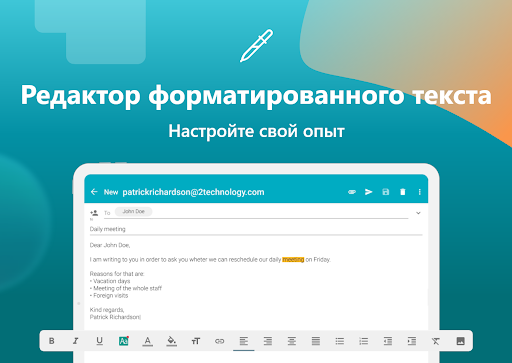The width and height of the screenshot is (512, 363).
Task: Click the highlighted word meeting
Action: [x=293, y=259]
